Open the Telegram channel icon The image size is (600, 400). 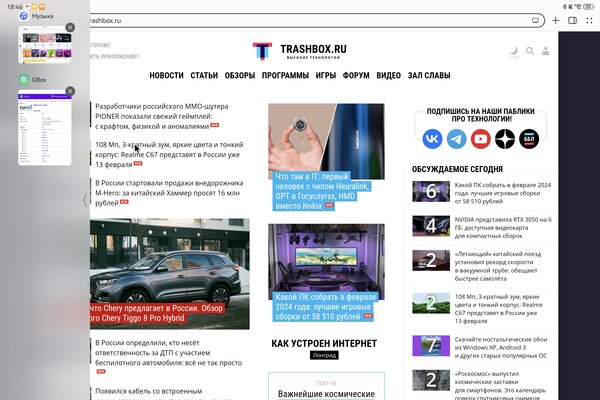point(457,139)
